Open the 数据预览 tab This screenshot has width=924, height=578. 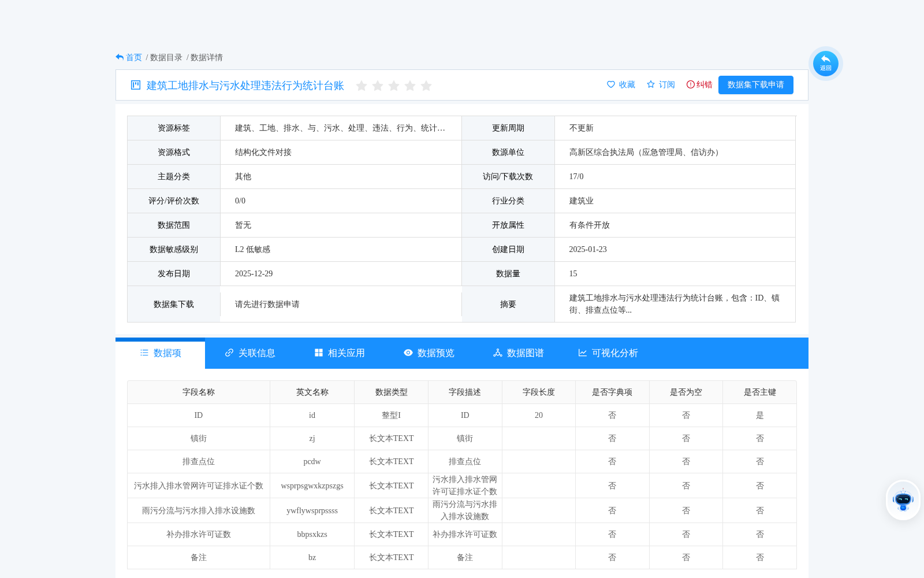[x=429, y=353]
